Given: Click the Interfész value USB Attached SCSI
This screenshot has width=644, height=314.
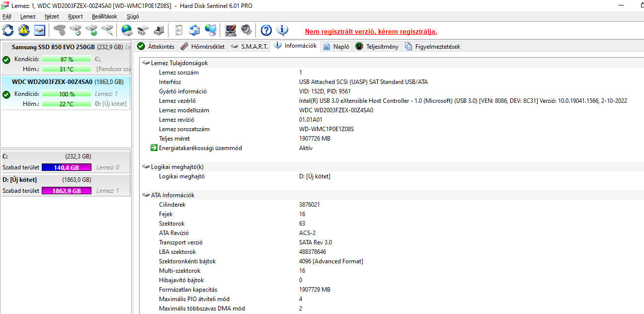Looking at the screenshot, I should (x=363, y=82).
